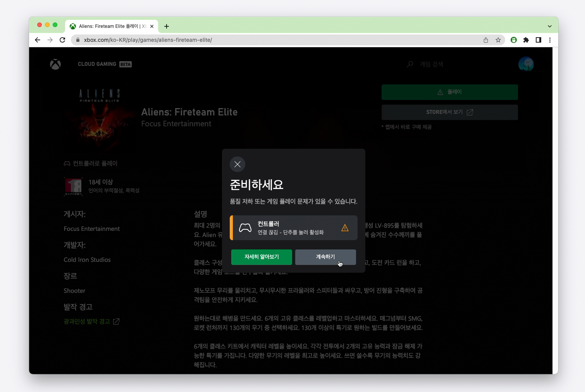Close the Aliens: Fireteam Elite tab
The width and height of the screenshot is (585, 392).
(x=152, y=26)
